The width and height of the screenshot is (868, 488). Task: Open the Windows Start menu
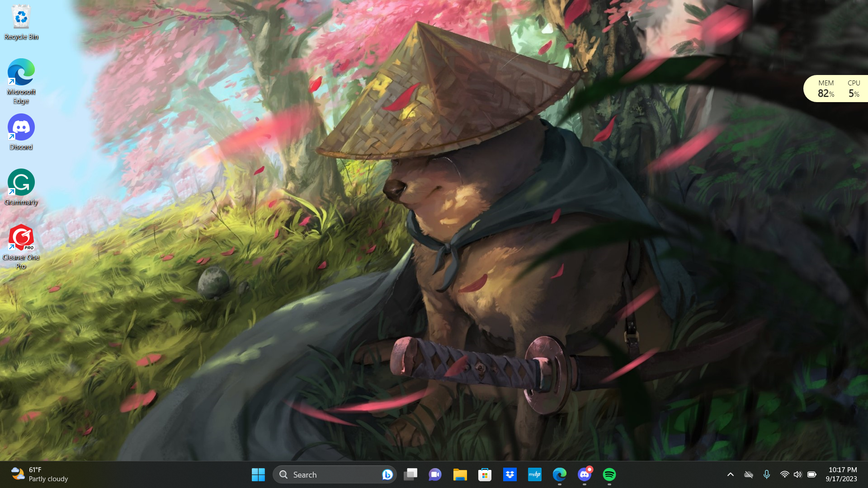(258, 474)
